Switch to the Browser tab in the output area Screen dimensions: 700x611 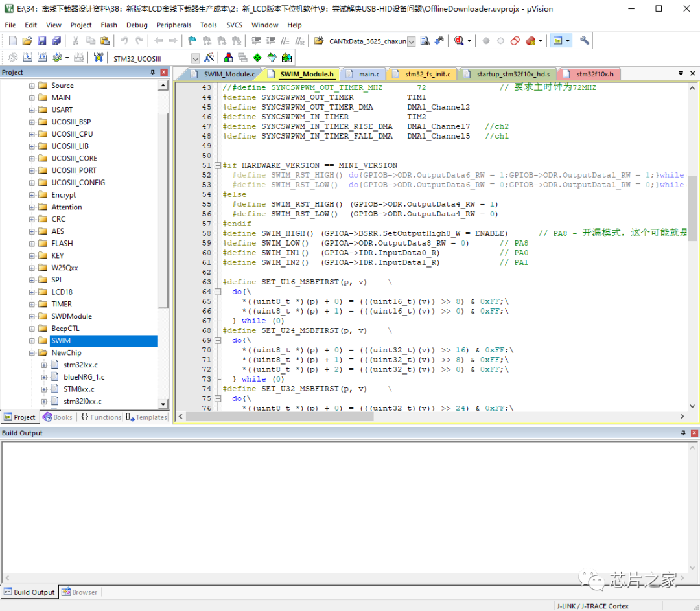tap(80, 592)
